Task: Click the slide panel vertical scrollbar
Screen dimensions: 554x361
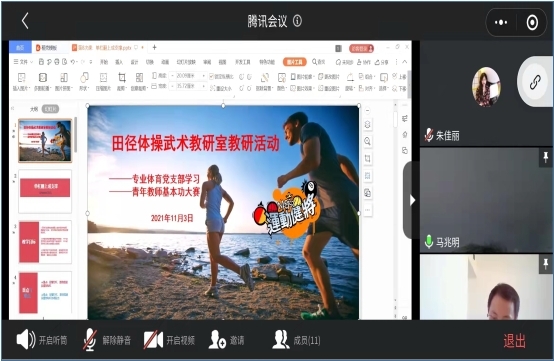Action: point(76,135)
